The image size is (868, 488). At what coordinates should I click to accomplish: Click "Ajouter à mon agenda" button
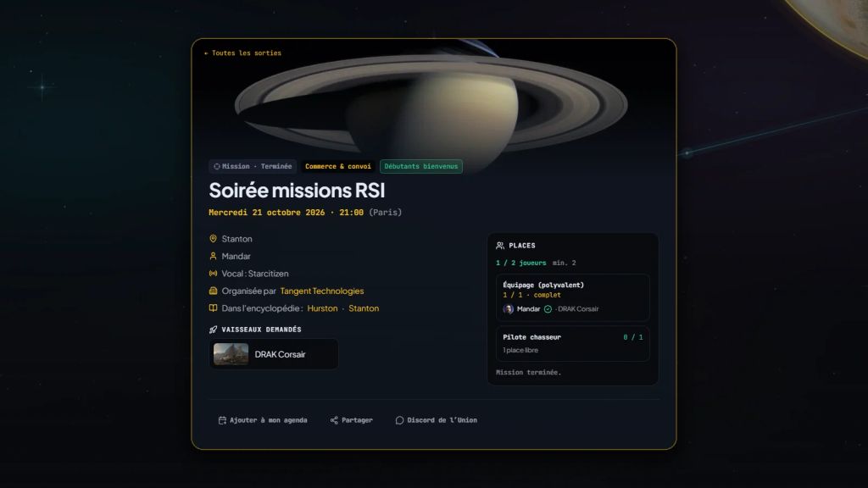pyautogui.click(x=263, y=420)
